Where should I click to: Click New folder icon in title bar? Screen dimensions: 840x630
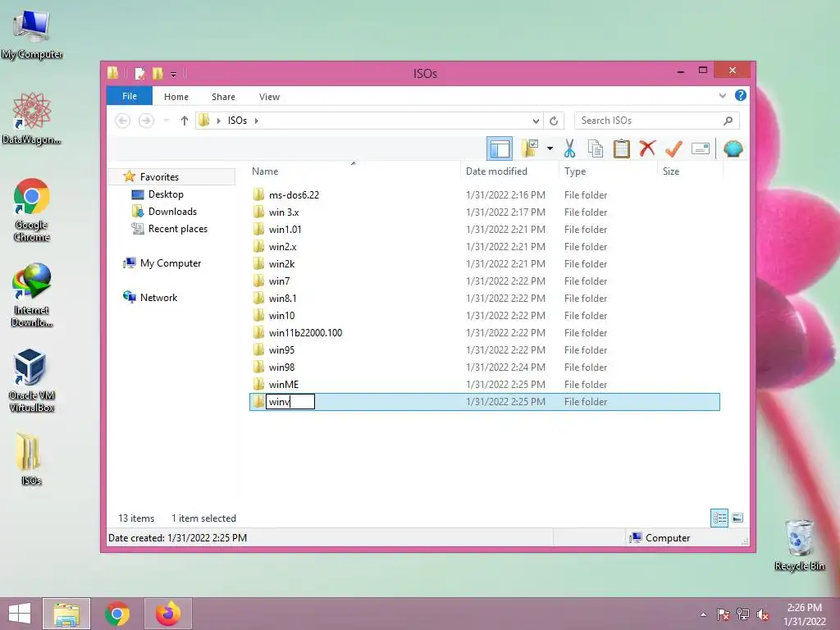coord(157,73)
